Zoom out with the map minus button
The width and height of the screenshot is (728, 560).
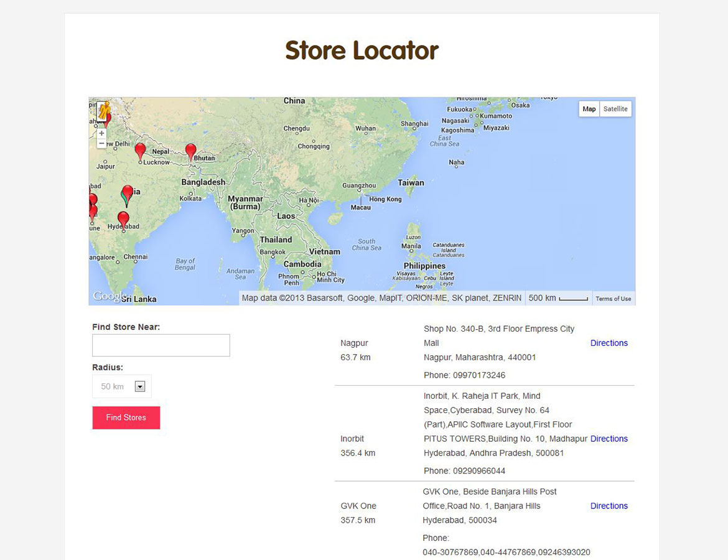coord(101,143)
